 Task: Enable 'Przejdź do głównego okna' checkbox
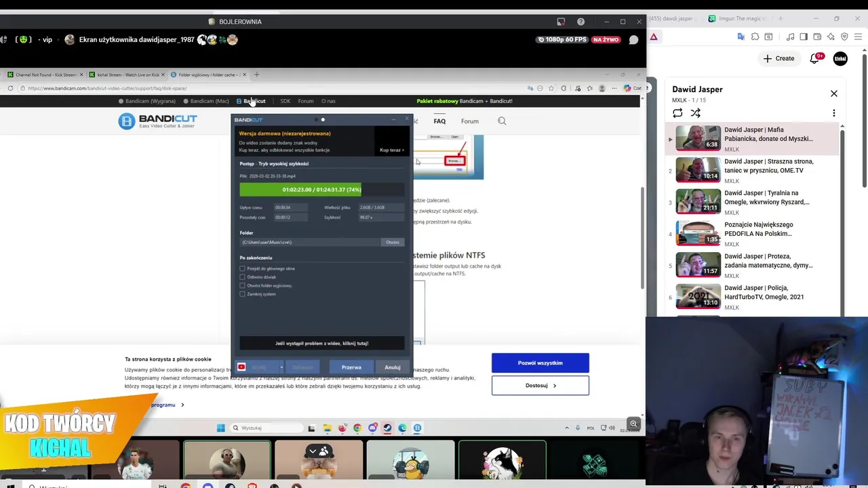tap(242, 268)
